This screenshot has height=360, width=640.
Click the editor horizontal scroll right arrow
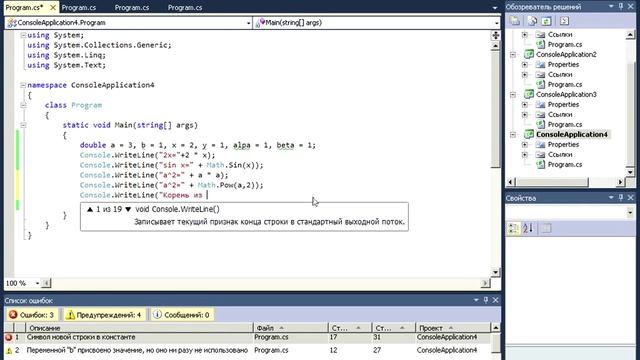(x=485, y=283)
